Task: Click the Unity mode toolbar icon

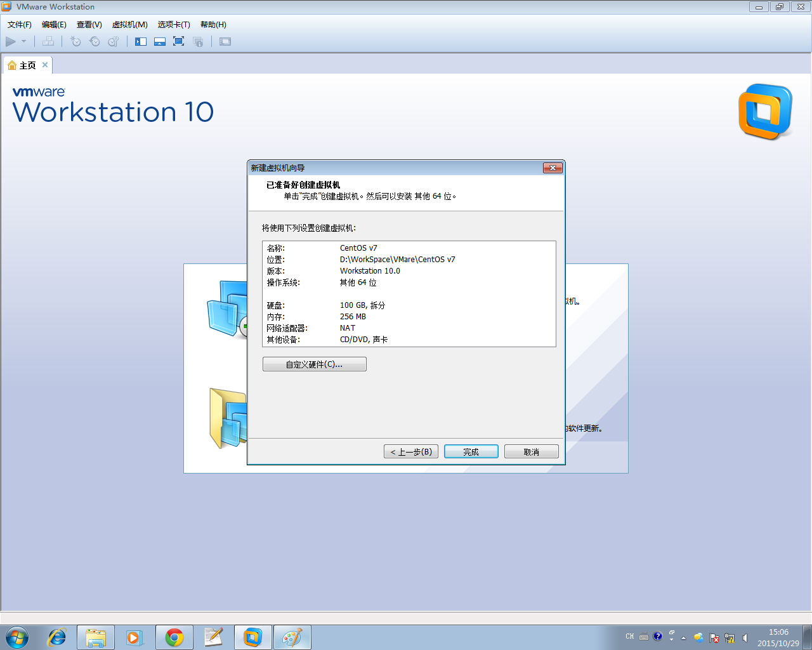Action: 198,41
